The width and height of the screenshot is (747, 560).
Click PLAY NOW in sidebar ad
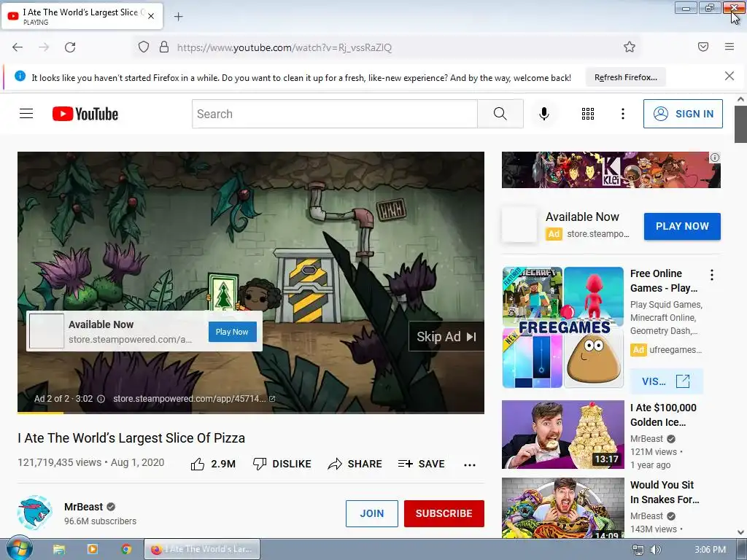coord(682,226)
